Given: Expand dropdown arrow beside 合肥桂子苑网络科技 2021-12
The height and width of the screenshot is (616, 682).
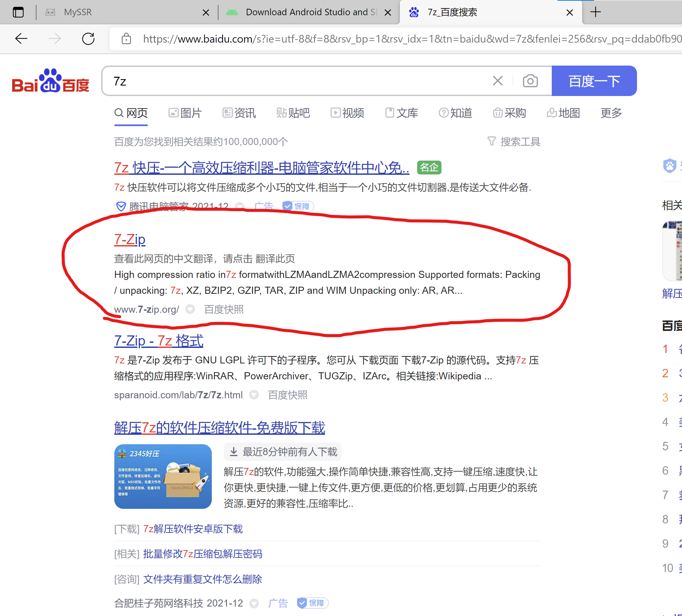Looking at the screenshot, I should pyautogui.click(x=254, y=603).
